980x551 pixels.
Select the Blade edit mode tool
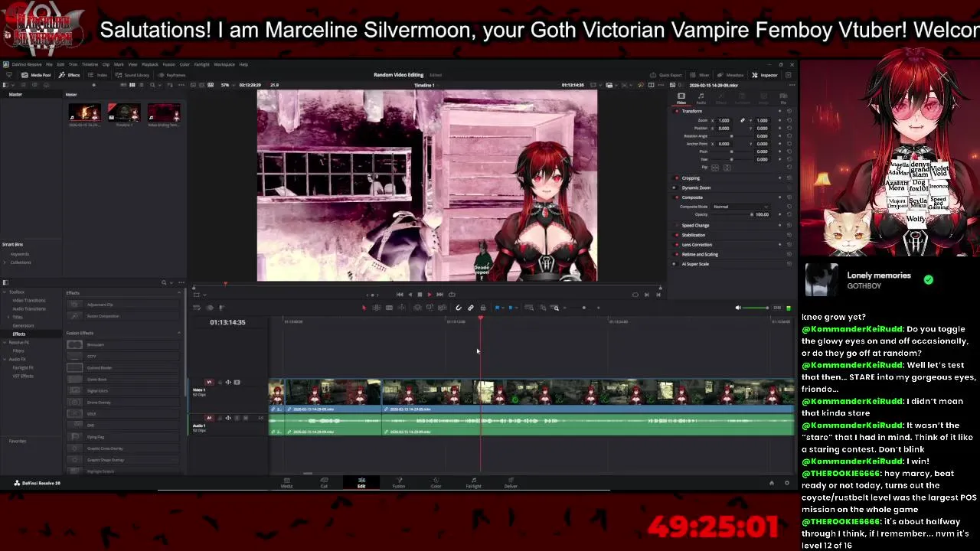(389, 308)
